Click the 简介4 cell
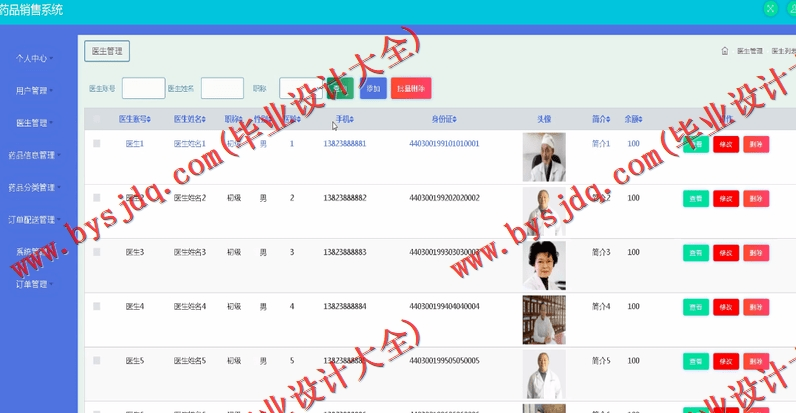This screenshot has width=796, height=413. pyautogui.click(x=601, y=306)
